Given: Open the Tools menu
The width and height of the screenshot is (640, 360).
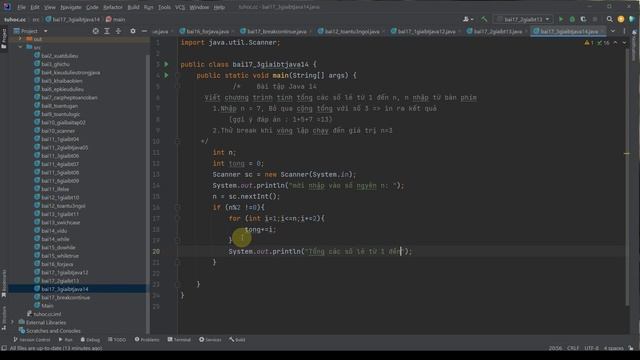Looking at the screenshot, I should (x=164, y=7).
